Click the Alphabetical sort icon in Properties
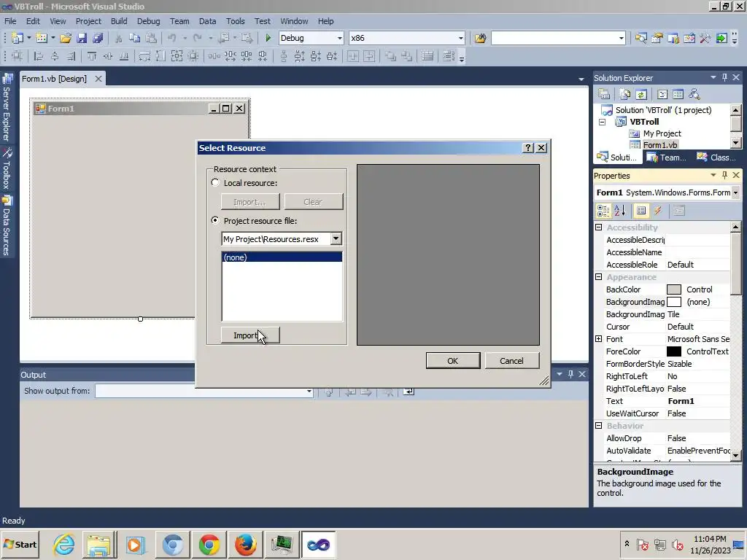 pyautogui.click(x=620, y=211)
